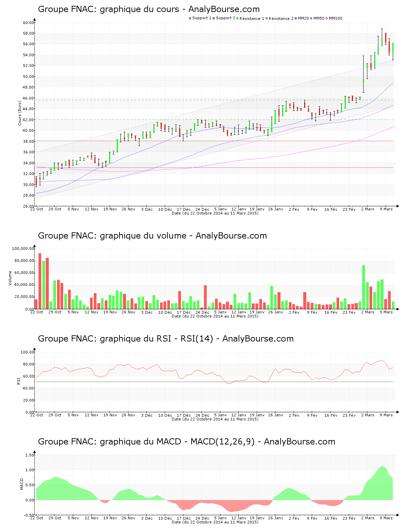The height and width of the screenshot is (532, 412).
Task: Click the tallest red volume bar near 22 Oct
Action: point(40,281)
